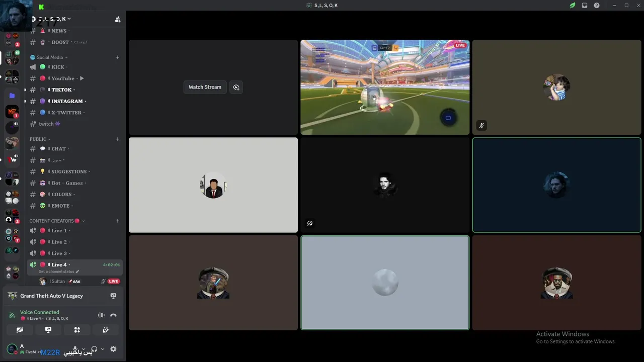The height and width of the screenshot is (362, 644).
Task: Add a channel to Social Media category
Action: pos(117,57)
